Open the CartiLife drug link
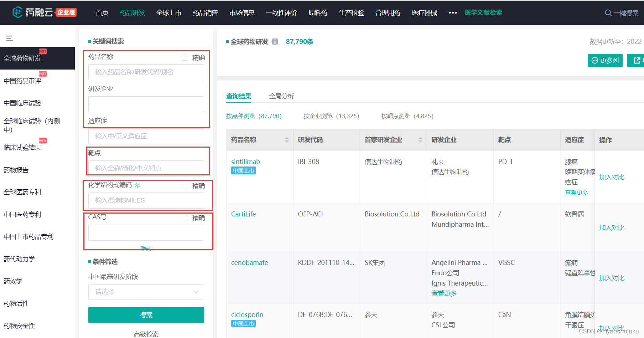The height and width of the screenshot is (338, 644). [243, 214]
